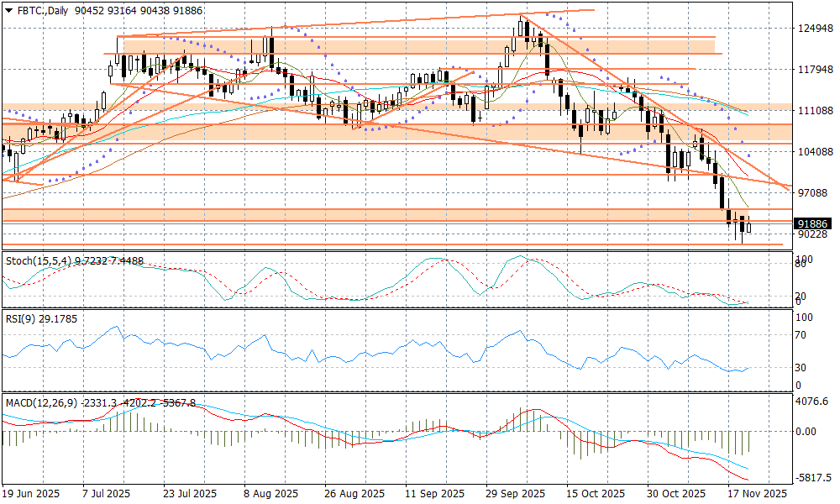Click the current price tag 91886

pos(814,223)
